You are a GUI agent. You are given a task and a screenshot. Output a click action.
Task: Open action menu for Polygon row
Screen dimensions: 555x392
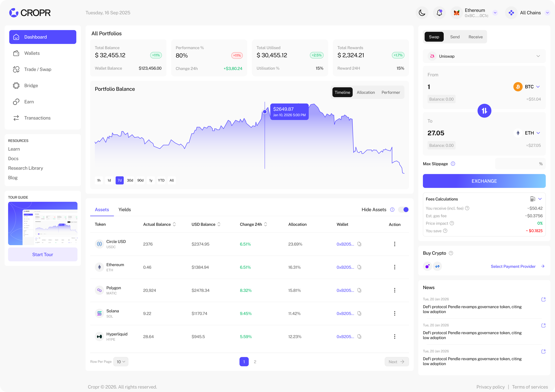395,290
